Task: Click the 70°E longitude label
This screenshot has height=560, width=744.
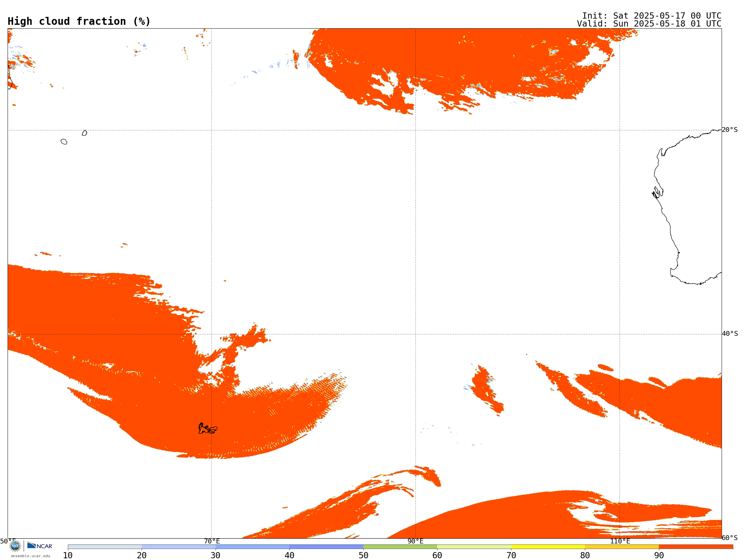Action: (x=212, y=541)
